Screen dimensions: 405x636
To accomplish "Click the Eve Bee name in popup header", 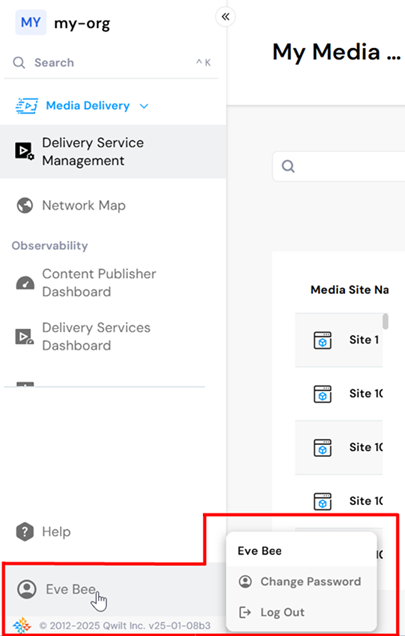I will click(260, 551).
